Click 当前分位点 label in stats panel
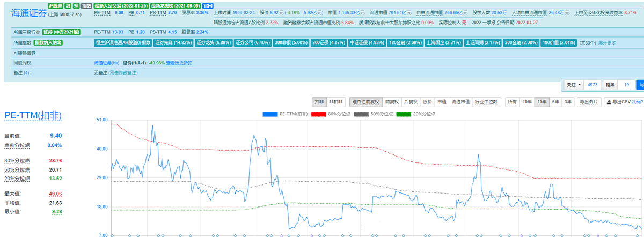This screenshot has height=237, width=644. [x=16, y=145]
